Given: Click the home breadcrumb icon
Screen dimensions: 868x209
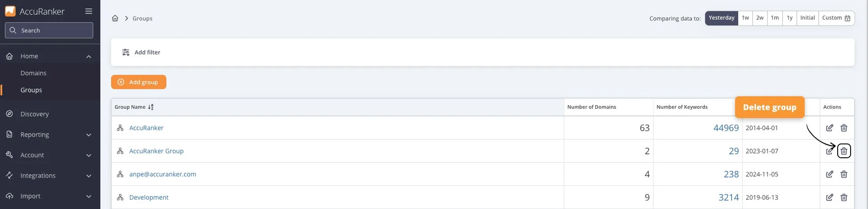Looking at the screenshot, I should 115,18.
